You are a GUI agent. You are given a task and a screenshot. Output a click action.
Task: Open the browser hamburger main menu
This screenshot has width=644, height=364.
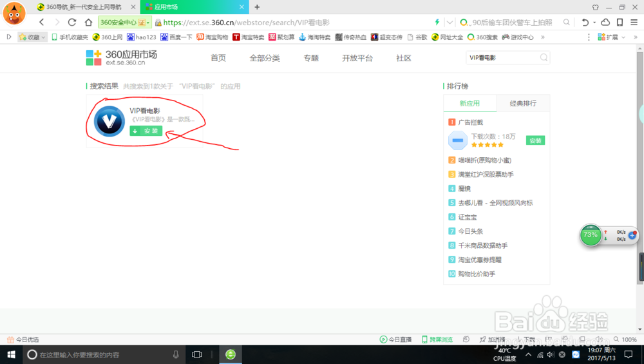634,22
